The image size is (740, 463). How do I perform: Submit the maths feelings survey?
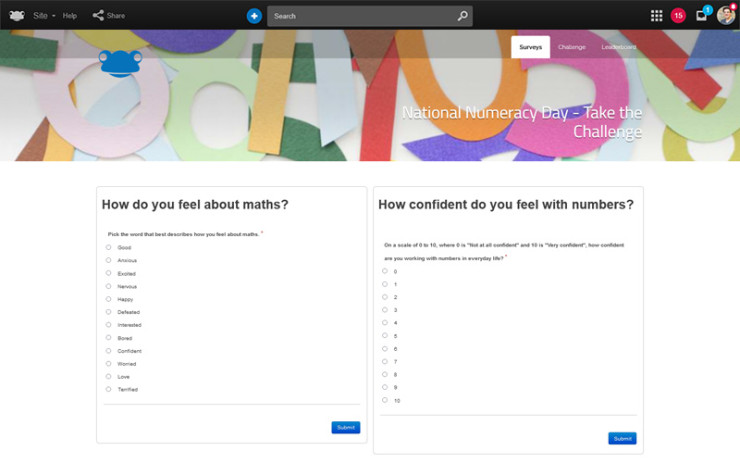pos(345,427)
